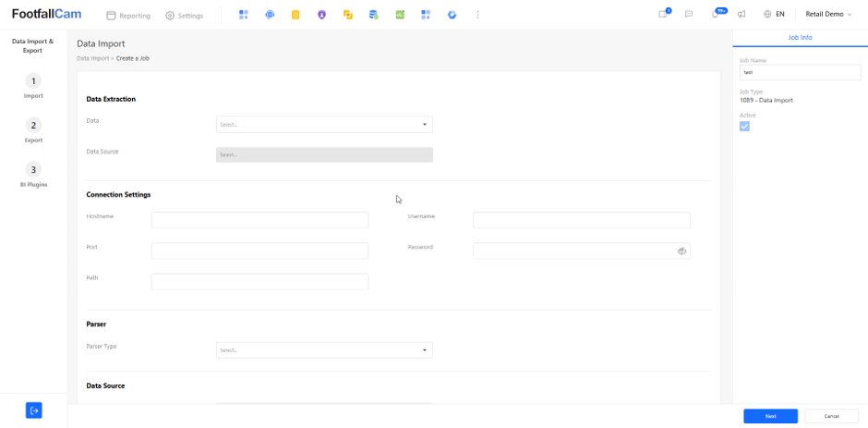Image resolution: width=868 pixels, height=428 pixels.
Task: Click the 1089 - Data Import job type text
Action: pos(766,101)
